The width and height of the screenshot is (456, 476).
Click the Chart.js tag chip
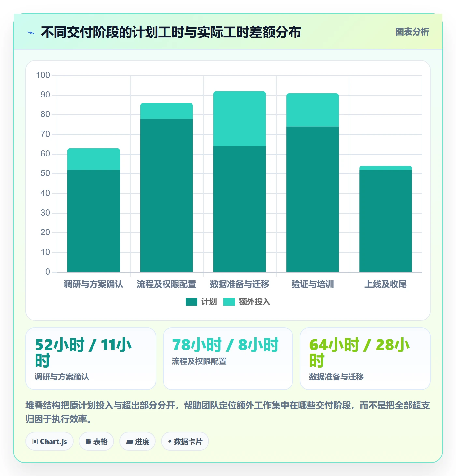click(x=50, y=441)
